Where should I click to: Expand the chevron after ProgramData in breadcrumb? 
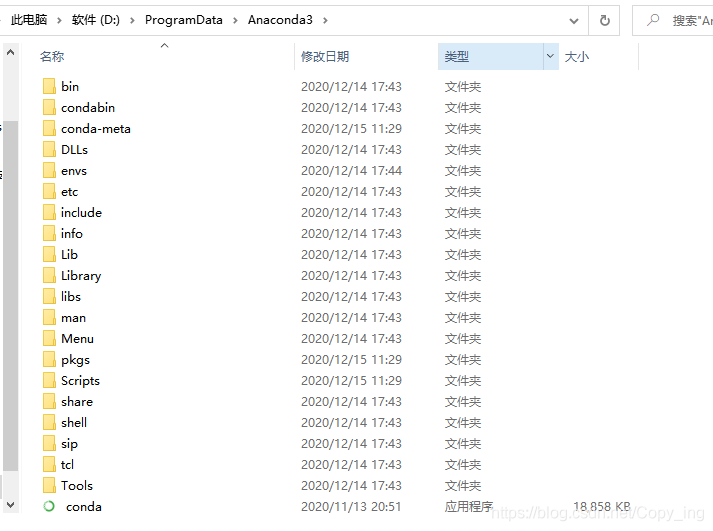[x=235, y=20]
